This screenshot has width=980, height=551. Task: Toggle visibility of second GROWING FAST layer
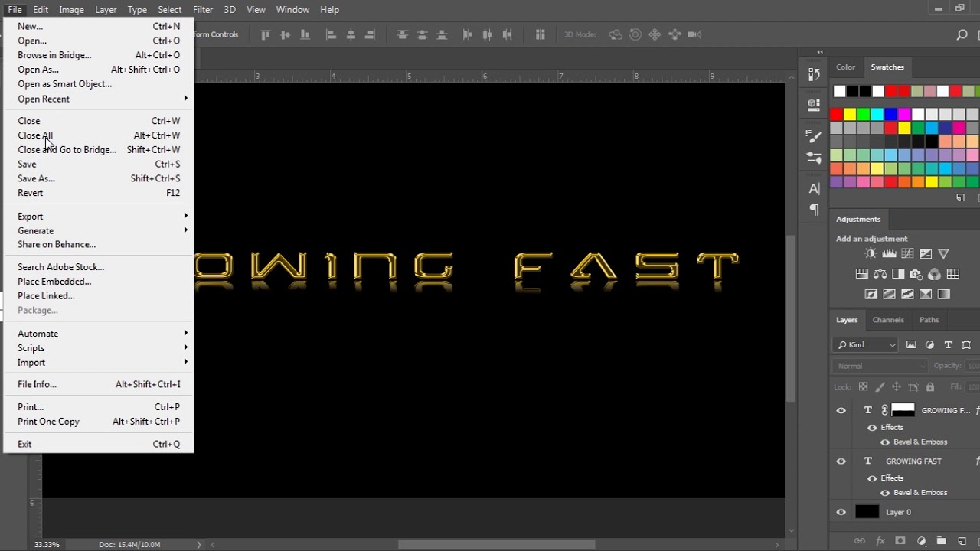coord(841,461)
